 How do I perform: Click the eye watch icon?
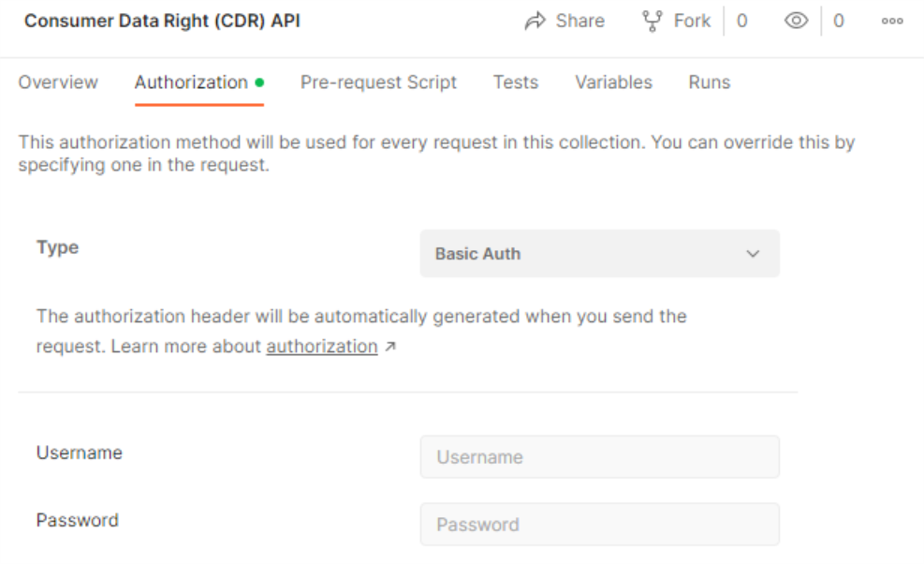(796, 22)
